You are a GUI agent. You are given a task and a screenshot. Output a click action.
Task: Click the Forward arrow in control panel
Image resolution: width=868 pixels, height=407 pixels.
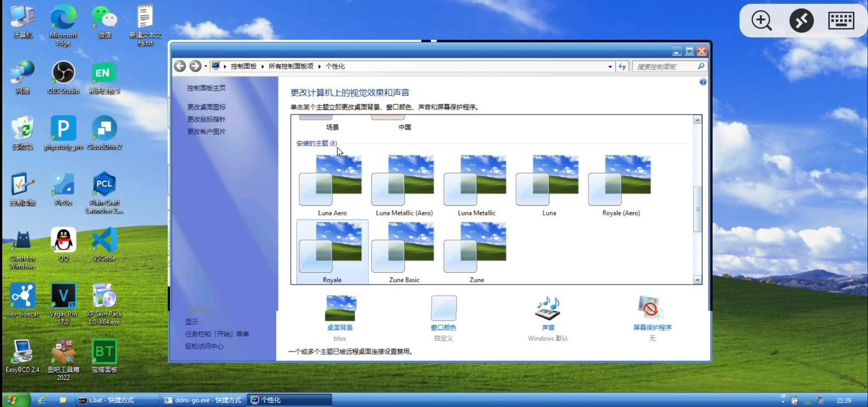tap(195, 66)
